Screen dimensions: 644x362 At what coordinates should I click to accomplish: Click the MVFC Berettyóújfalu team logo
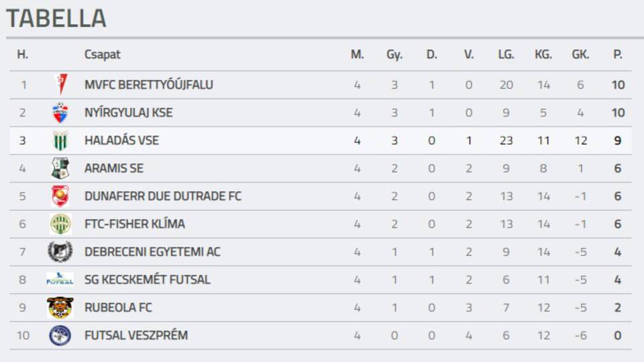(60, 85)
